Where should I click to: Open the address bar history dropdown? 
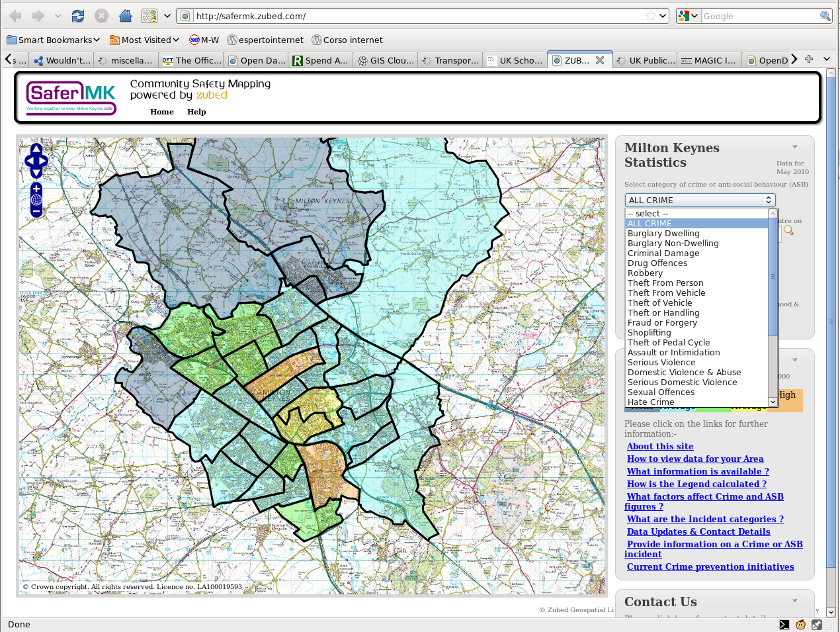663,16
